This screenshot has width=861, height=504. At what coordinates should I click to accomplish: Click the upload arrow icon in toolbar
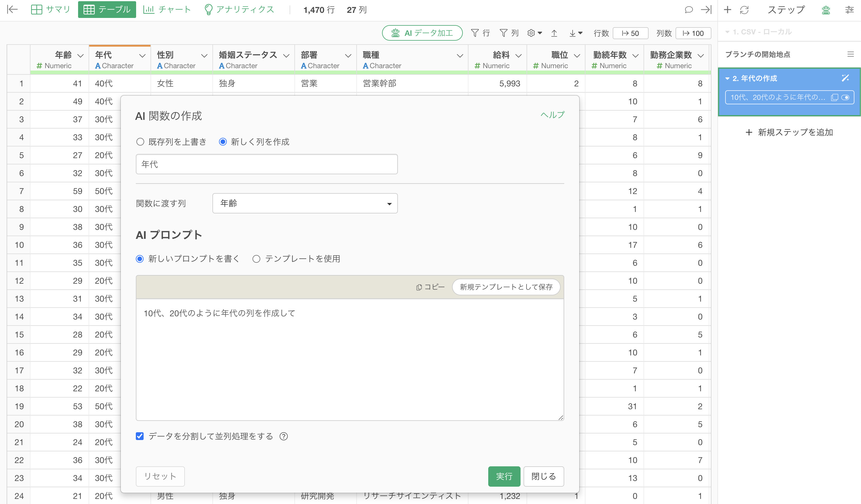[x=554, y=33]
